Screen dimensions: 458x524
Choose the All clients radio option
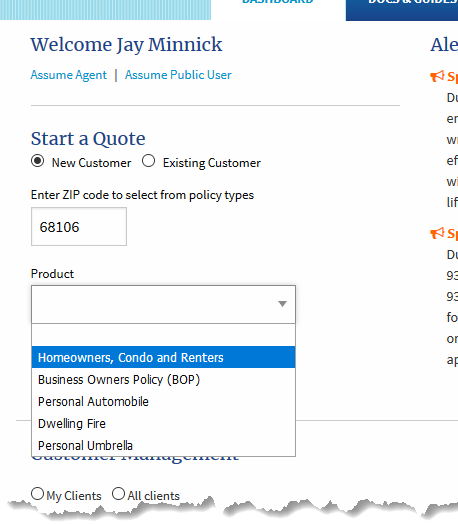click(118, 494)
